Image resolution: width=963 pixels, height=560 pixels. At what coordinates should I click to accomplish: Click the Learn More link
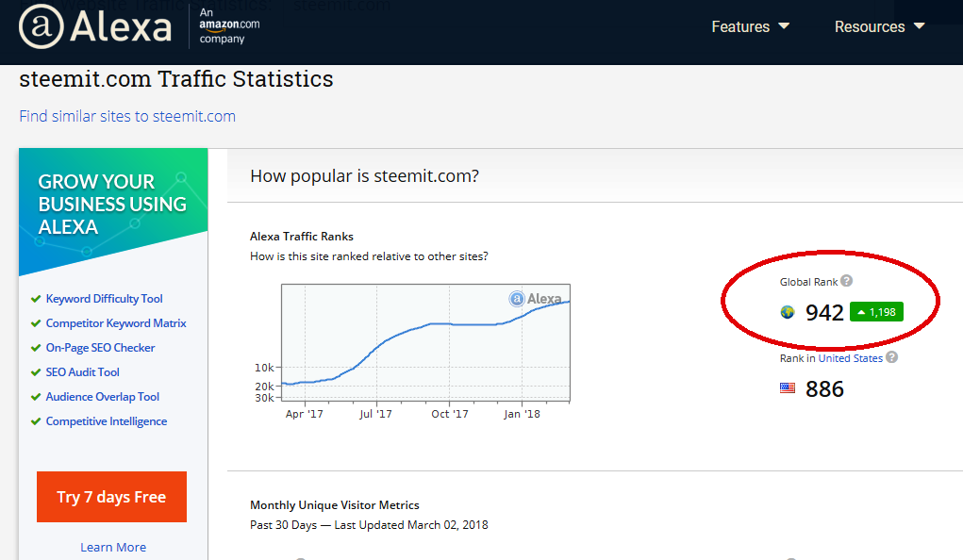coord(113,547)
